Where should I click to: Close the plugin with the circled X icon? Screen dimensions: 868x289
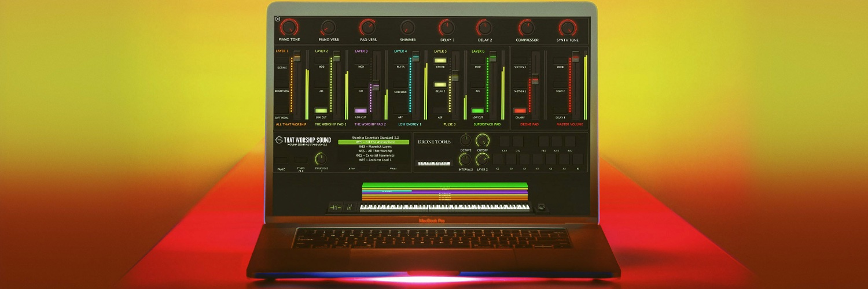278,19
